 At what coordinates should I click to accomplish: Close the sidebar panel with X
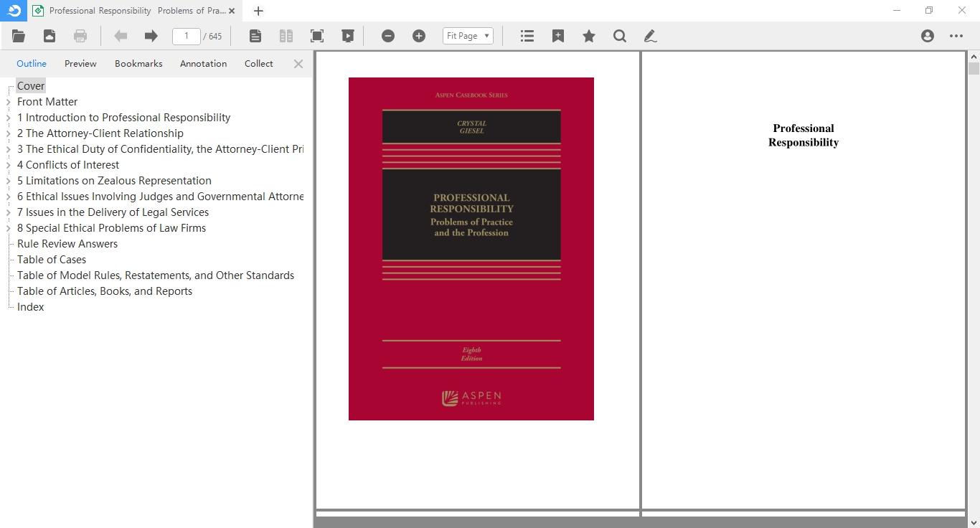click(x=298, y=64)
